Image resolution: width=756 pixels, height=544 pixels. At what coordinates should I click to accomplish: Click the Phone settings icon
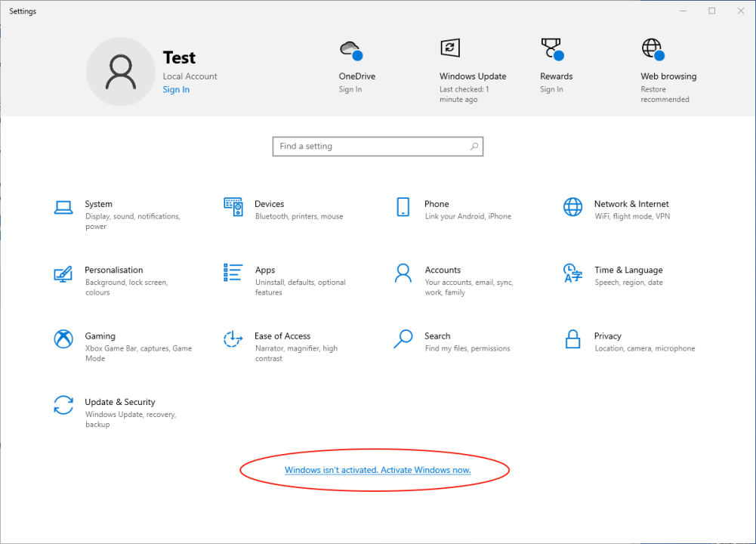(403, 207)
